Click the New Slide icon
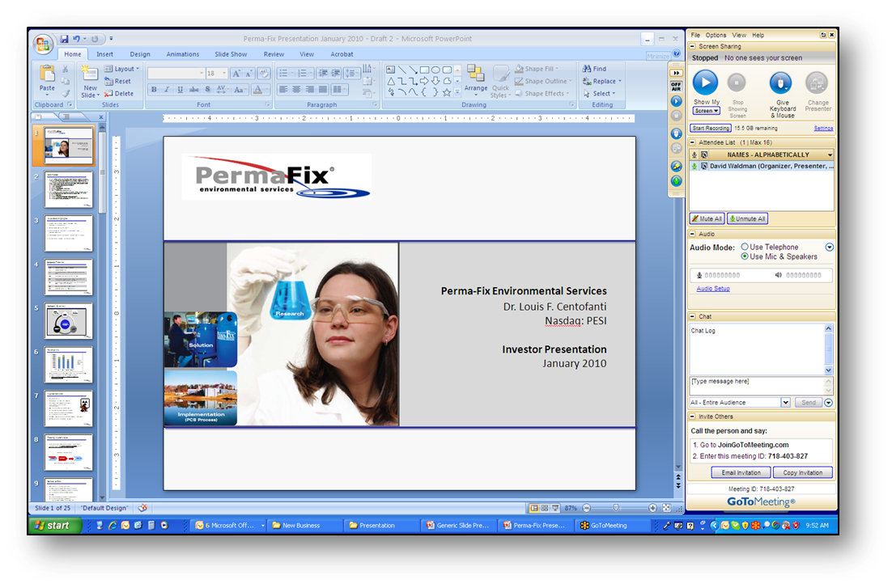The image size is (892, 588). pyautogui.click(x=89, y=74)
